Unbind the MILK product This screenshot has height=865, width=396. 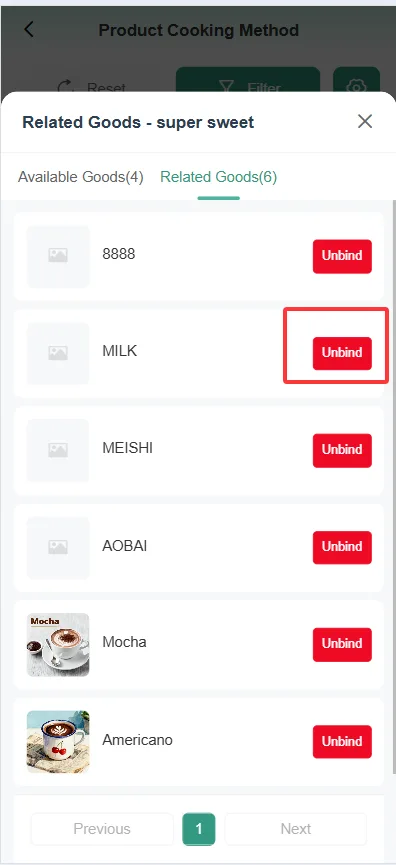coord(342,353)
